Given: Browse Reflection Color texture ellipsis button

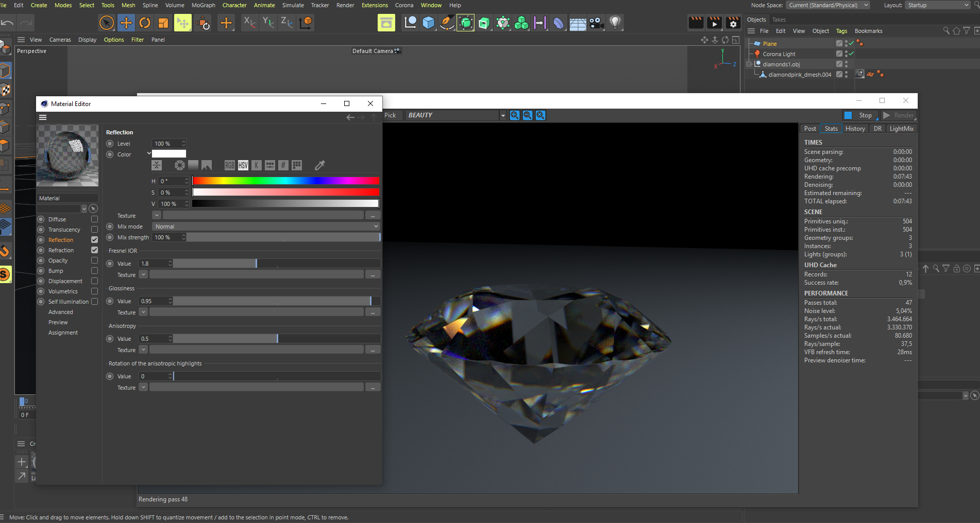Looking at the screenshot, I should 373,215.
